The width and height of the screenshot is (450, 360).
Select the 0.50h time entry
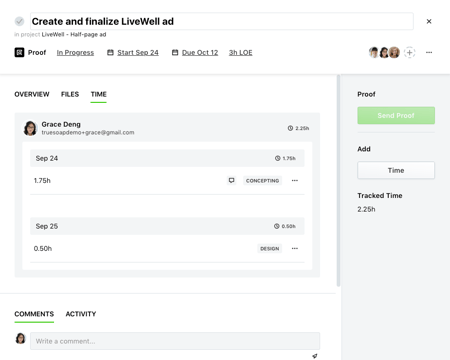(x=43, y=248)
